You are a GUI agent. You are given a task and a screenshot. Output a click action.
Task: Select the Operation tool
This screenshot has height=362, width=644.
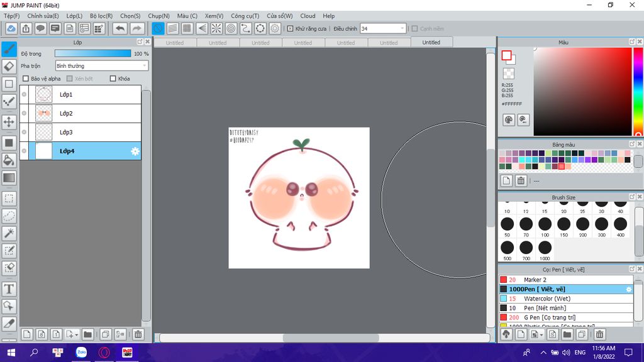9,306
